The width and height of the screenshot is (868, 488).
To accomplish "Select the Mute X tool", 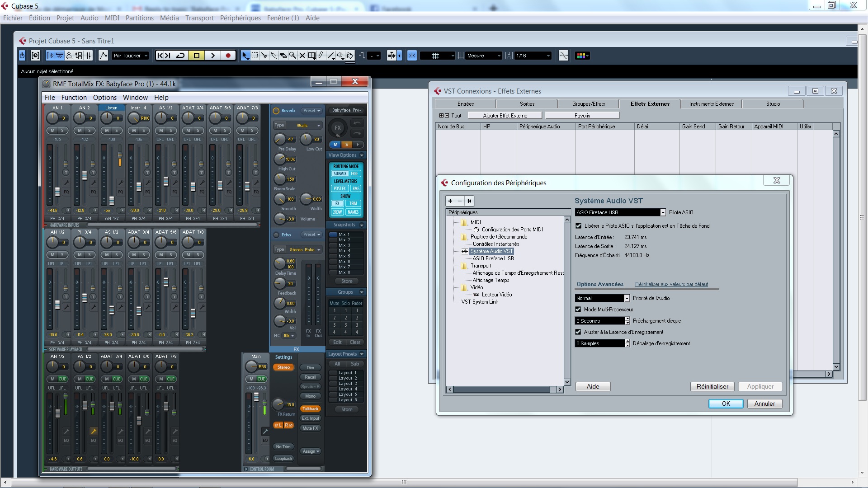I will pyautogui.click(x=302, y=56).
